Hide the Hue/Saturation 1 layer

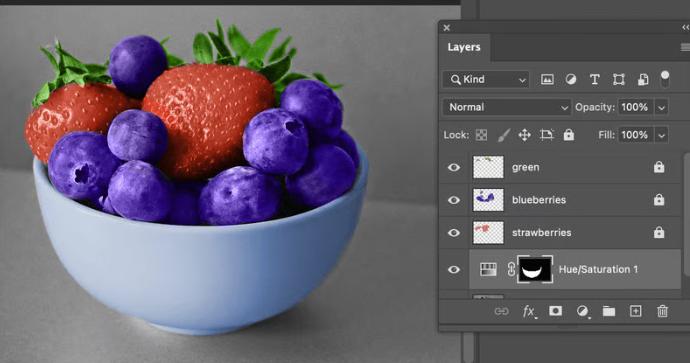[x=454, y=269]
